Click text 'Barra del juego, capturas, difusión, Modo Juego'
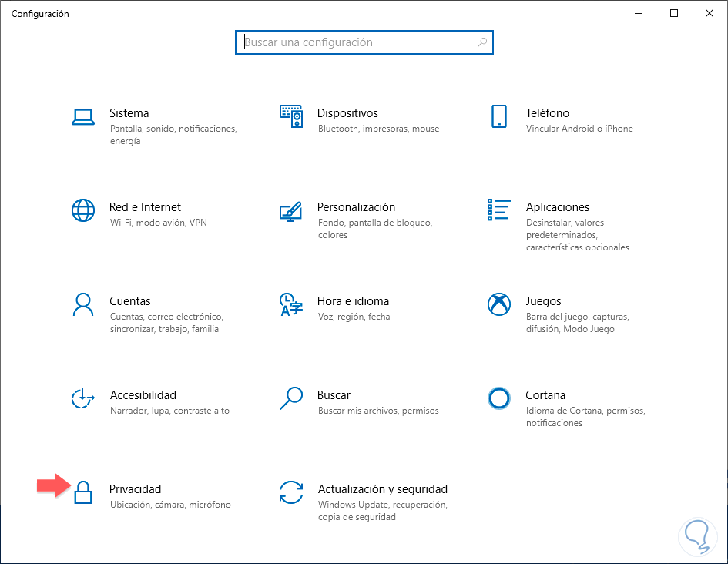Screen dimensions: 728x564 578,323
